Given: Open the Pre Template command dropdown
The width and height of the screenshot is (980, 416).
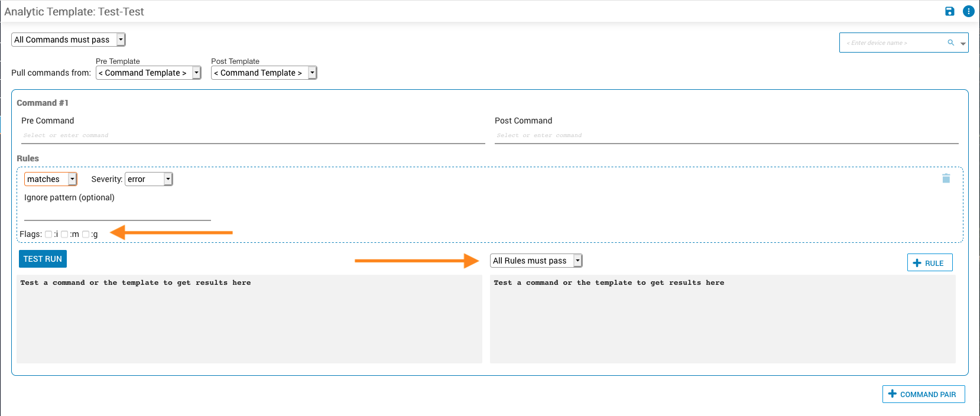Looking at the screenshot, I should pyautogui.click(x=148, y=73).
